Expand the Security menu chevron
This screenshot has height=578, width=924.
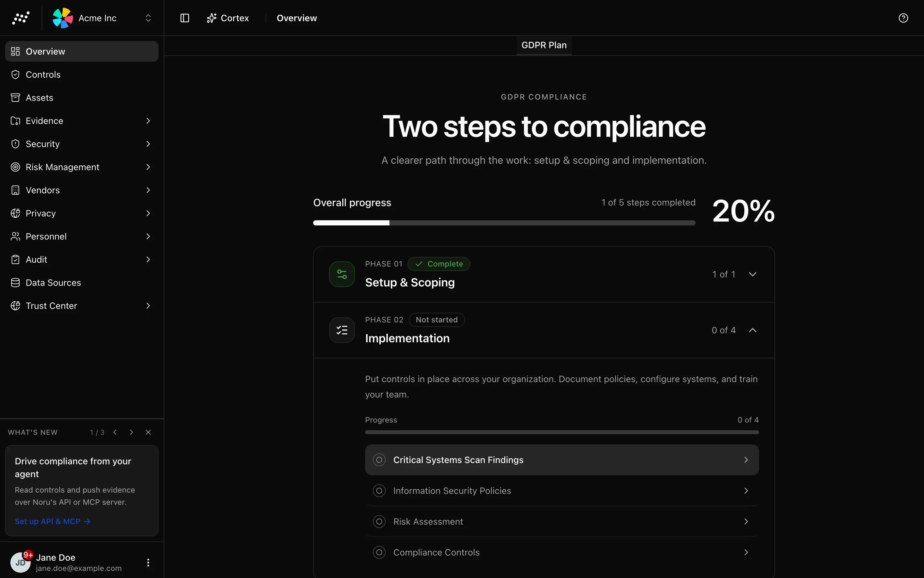(148, 144)
